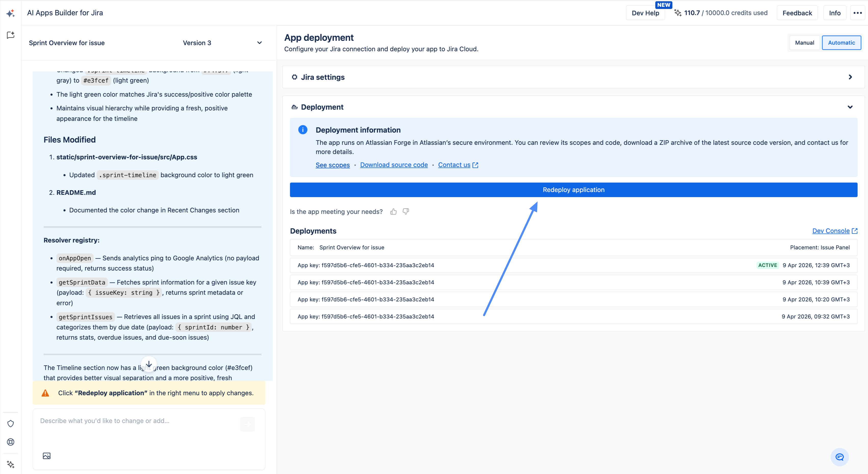Collapse the Deployment section

[x=850, y=107]
